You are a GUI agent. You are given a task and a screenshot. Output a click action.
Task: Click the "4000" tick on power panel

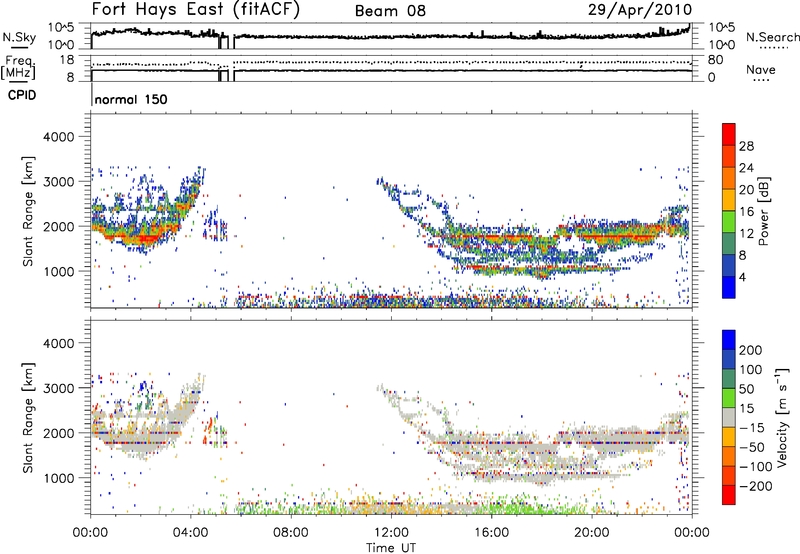click(x=58, y=137)
